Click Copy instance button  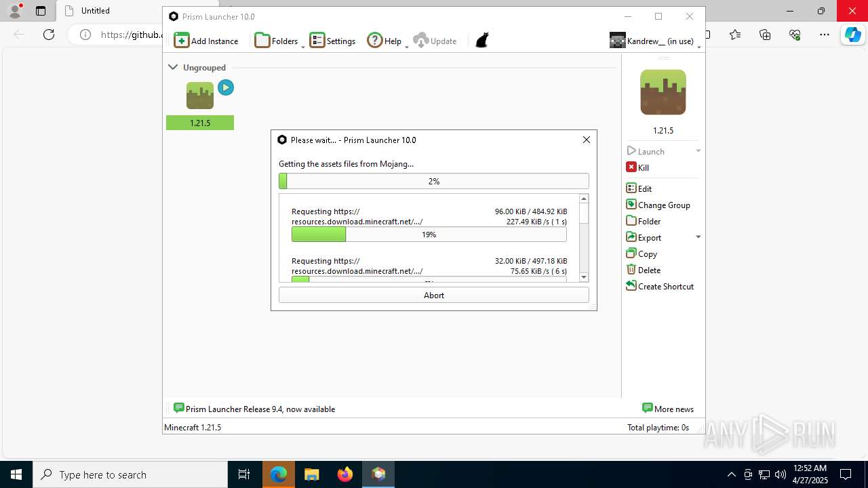tap(642, 253)
